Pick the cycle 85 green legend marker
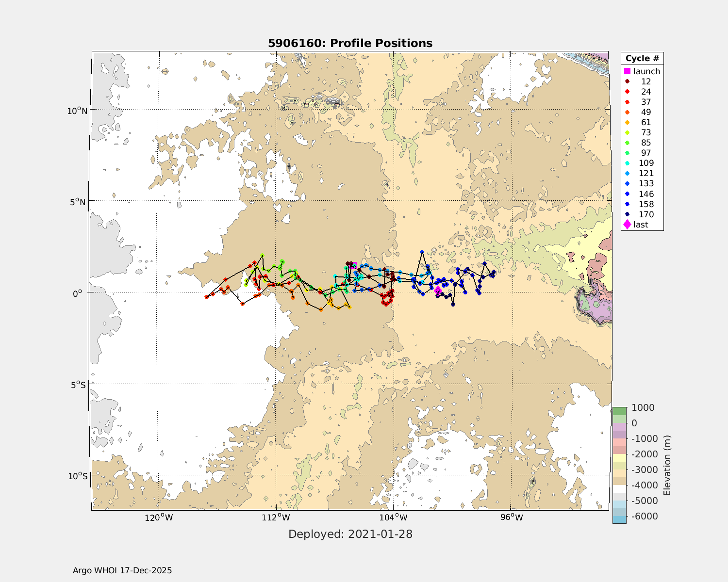Image resolution: width=728 pixels, height=582 pixels. pos(627,143)
